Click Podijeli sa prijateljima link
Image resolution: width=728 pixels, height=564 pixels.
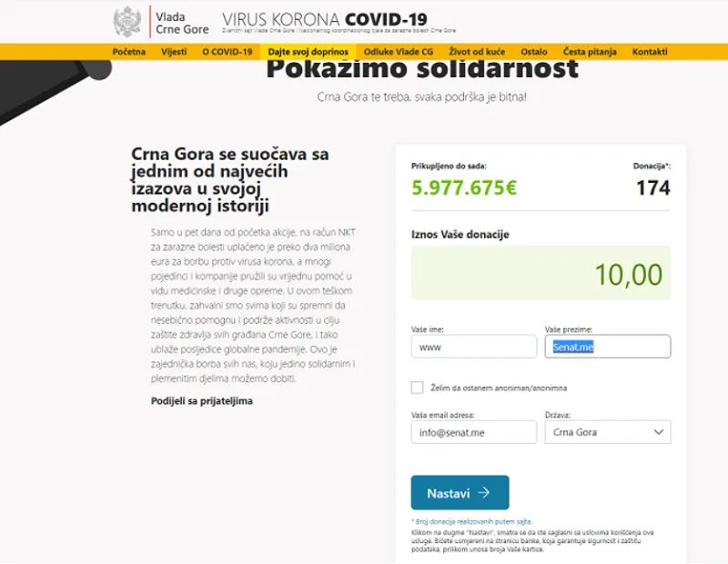coord(201,400)
